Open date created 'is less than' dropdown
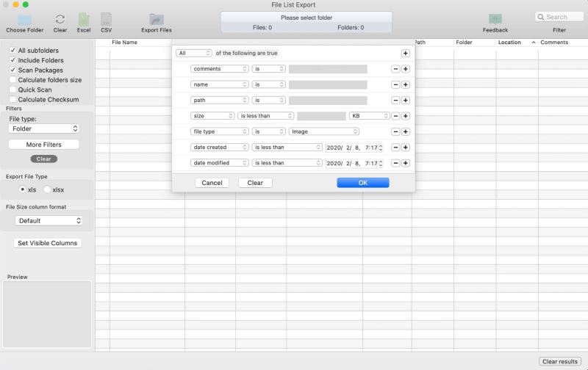This screenshot has height=370, width=588. (x=287, y=148)
